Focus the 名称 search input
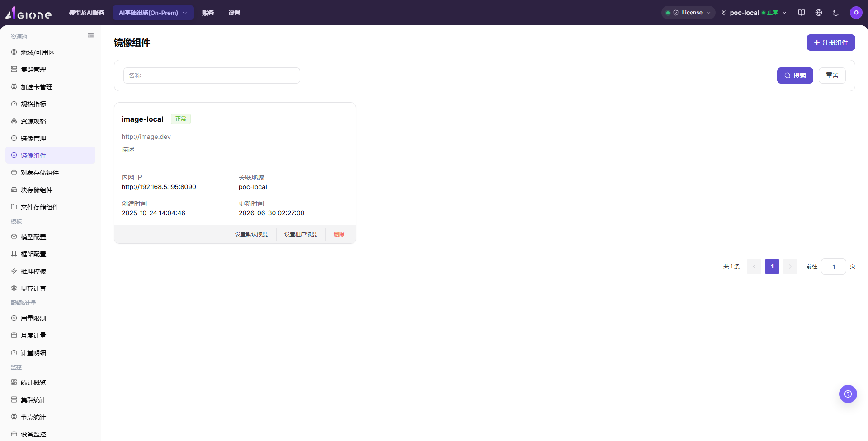868x441 pixels. click(x=212, y=76)
